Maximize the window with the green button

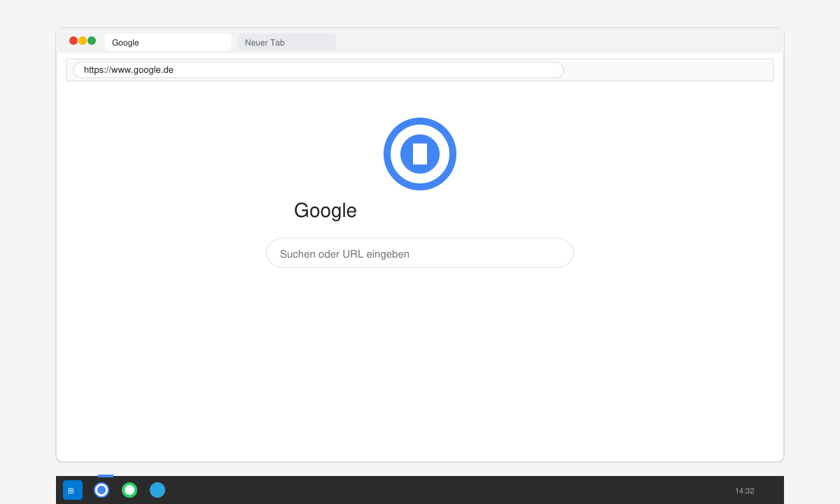[x=92, y=41]
